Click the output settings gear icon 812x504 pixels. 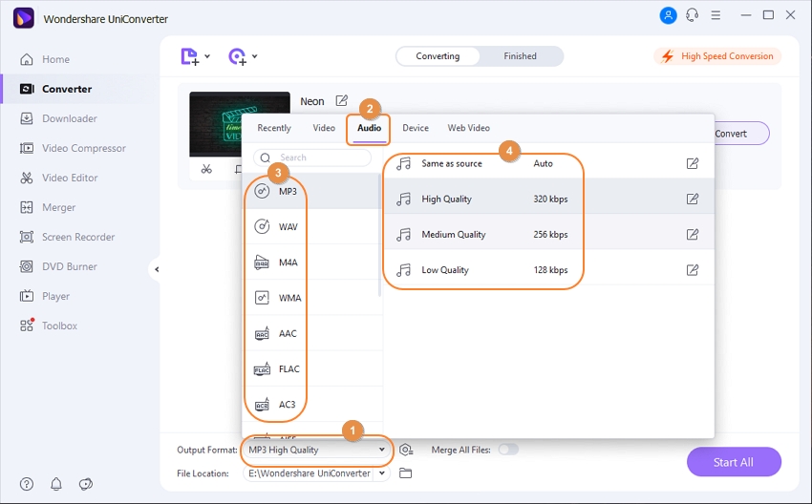point(406,450)
